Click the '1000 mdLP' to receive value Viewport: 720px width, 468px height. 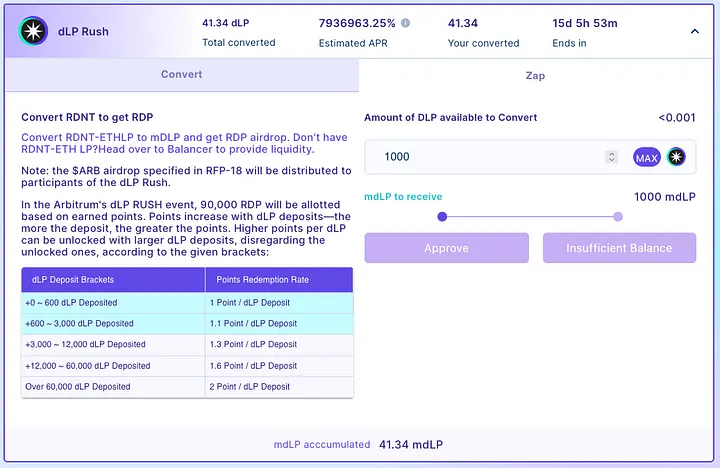(665, 197)
